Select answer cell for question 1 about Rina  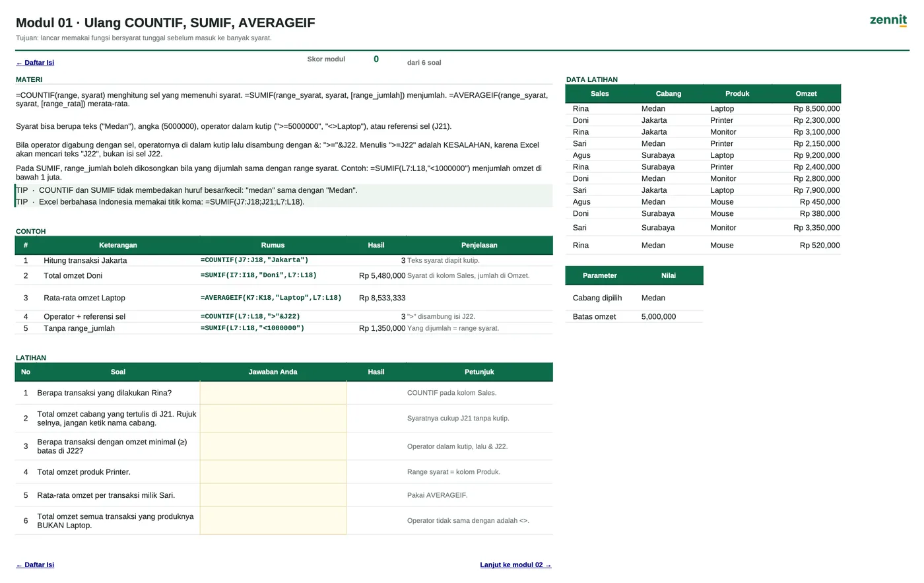[x=273, y=393]
